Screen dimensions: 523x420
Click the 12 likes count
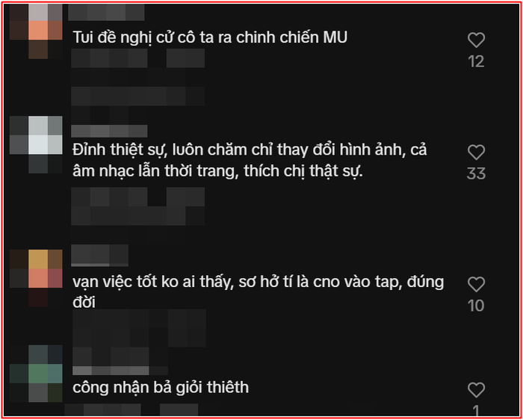[x=476, y=62]
